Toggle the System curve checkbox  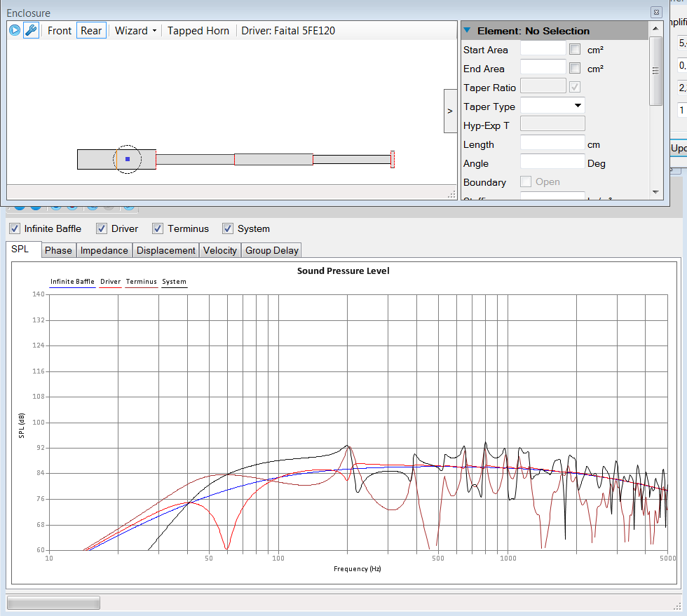pyautogui.click(x=228, y=228)
